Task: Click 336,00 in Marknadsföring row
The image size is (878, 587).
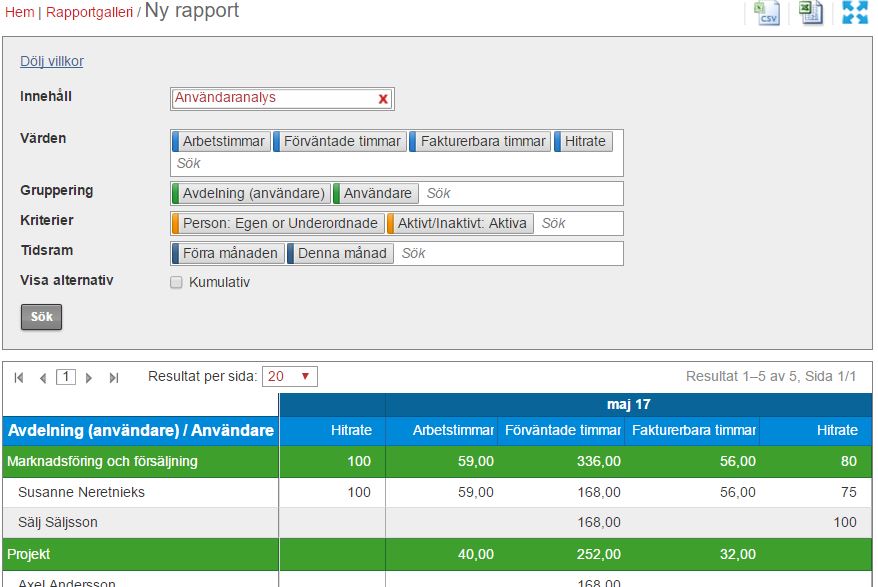Action: pos(599,462)
